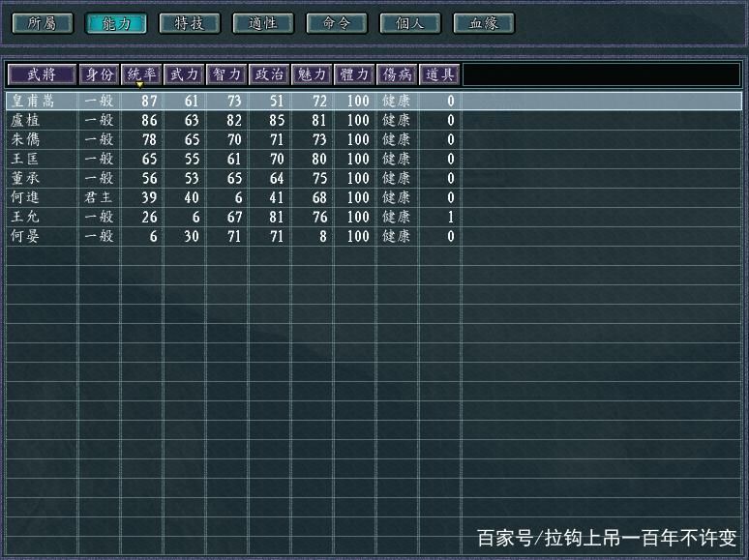The image size is (749, 560).
Task: Click 政治 value 85 of 盧植
Action: point(277,120)
